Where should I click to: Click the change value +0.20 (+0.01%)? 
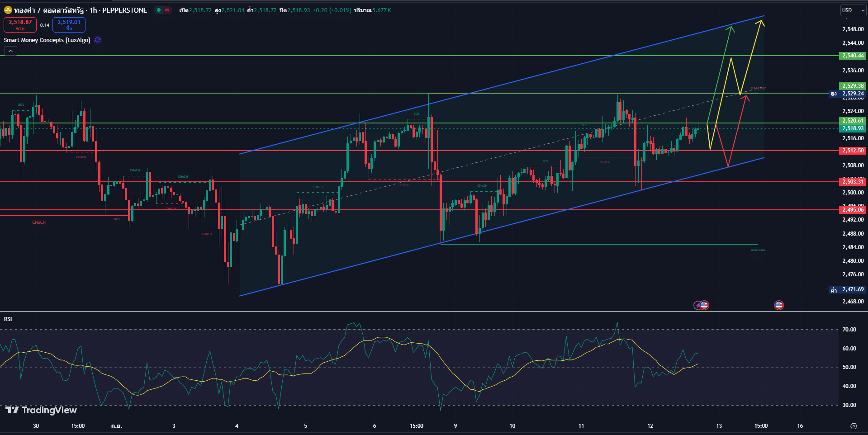(x=332, y=10)
